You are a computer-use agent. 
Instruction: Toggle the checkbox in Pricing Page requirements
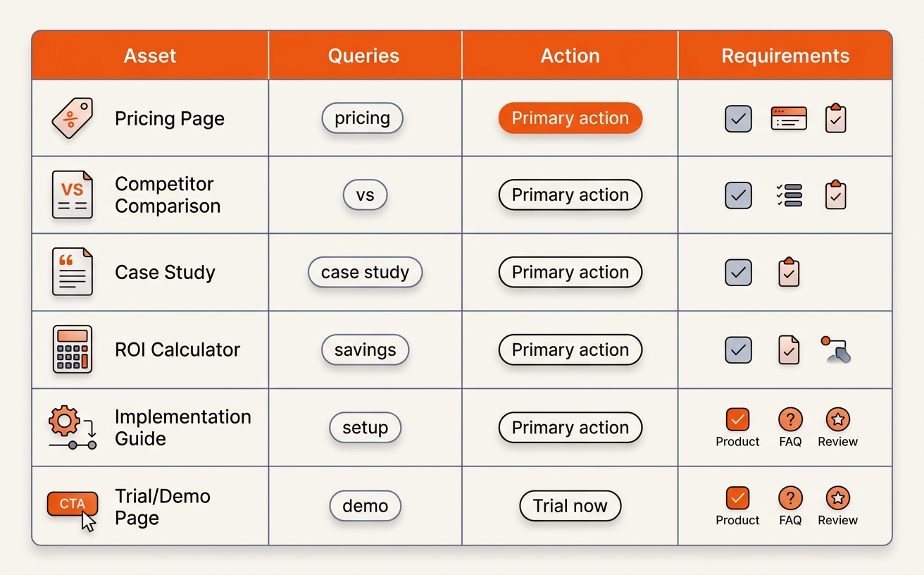pyautogui.click(x=738, y=119)
